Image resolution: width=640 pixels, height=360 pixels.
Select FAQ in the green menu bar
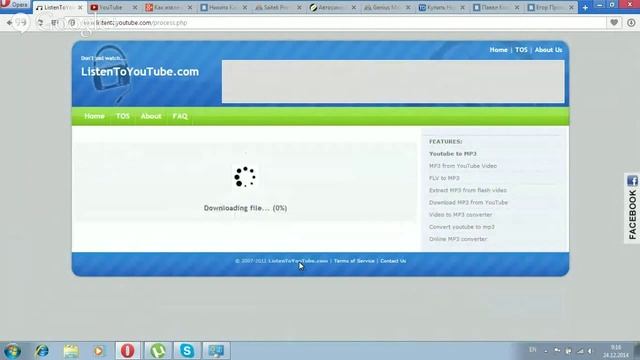[x=180, y=116]
